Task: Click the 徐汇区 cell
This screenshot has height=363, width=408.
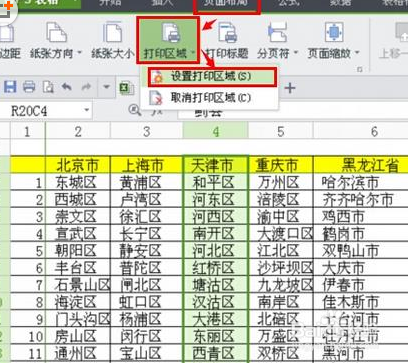Action: coord(147,217)
